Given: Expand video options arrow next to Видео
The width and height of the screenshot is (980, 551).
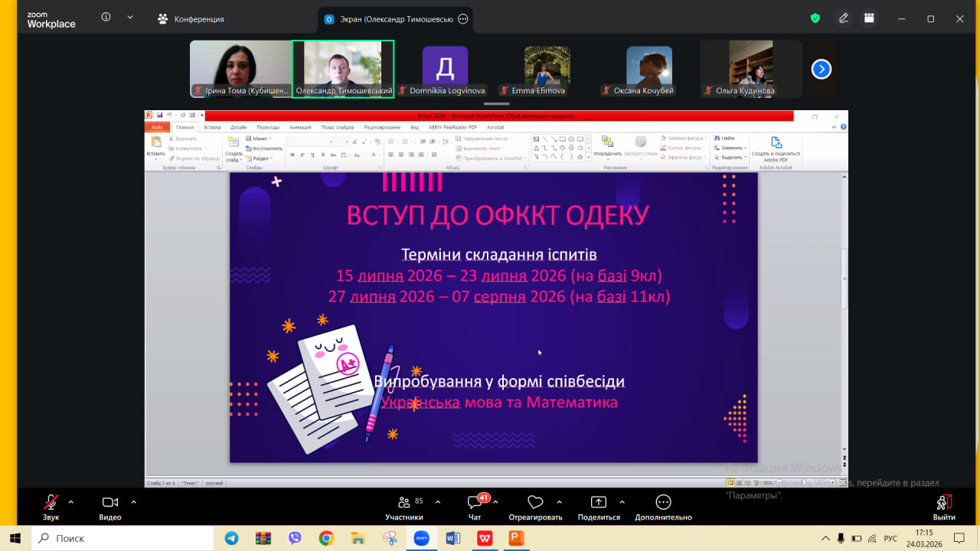Looking at the screenshot, I should 133,502.
